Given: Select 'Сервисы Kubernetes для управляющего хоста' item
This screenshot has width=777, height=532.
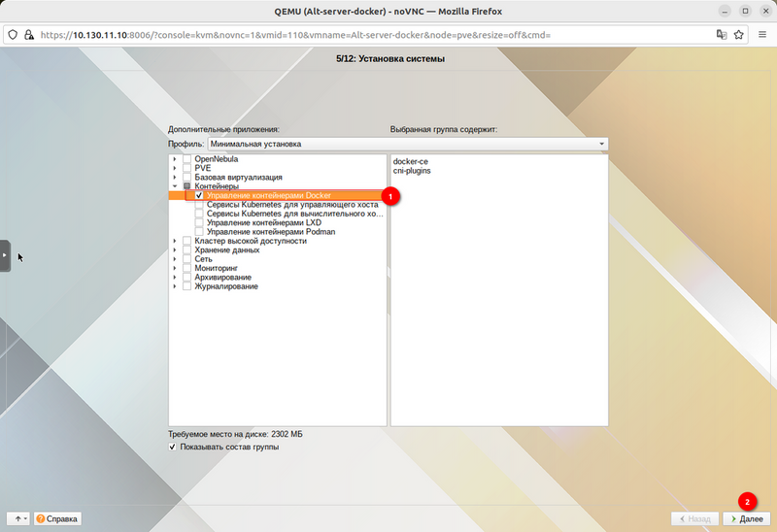Looking at the screenshot, I should point(291,205).
